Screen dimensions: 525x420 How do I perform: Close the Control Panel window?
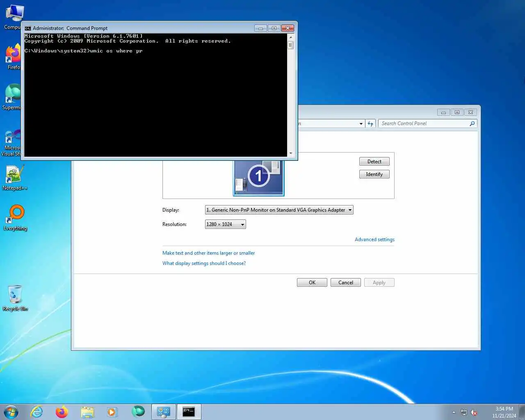[x=471, y=112]
